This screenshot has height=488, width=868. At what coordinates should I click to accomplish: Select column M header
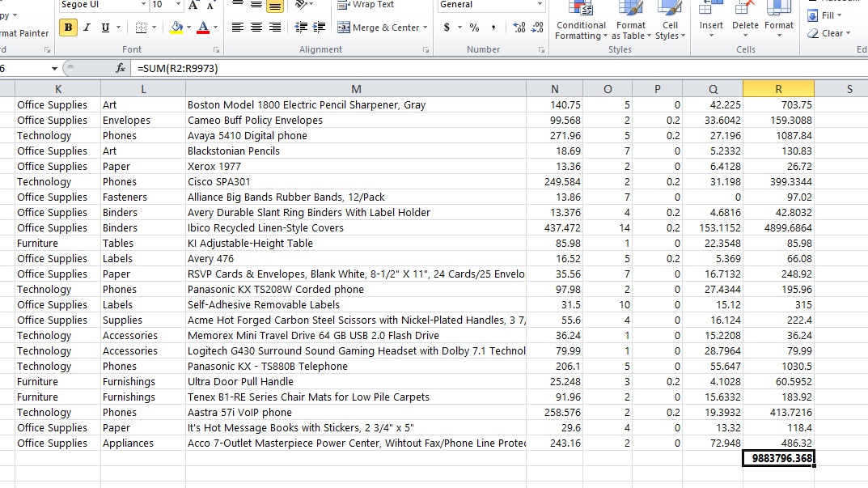pos(356,89)
